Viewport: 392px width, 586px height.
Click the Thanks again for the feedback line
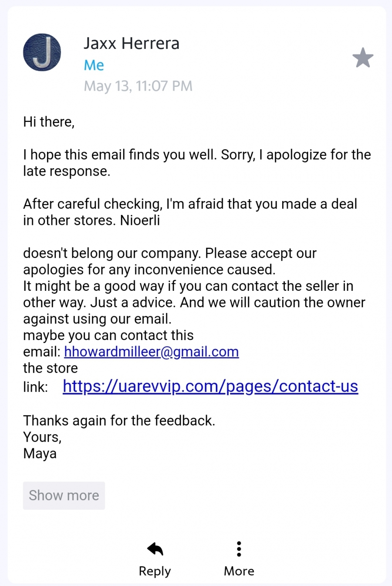[119, 420]
